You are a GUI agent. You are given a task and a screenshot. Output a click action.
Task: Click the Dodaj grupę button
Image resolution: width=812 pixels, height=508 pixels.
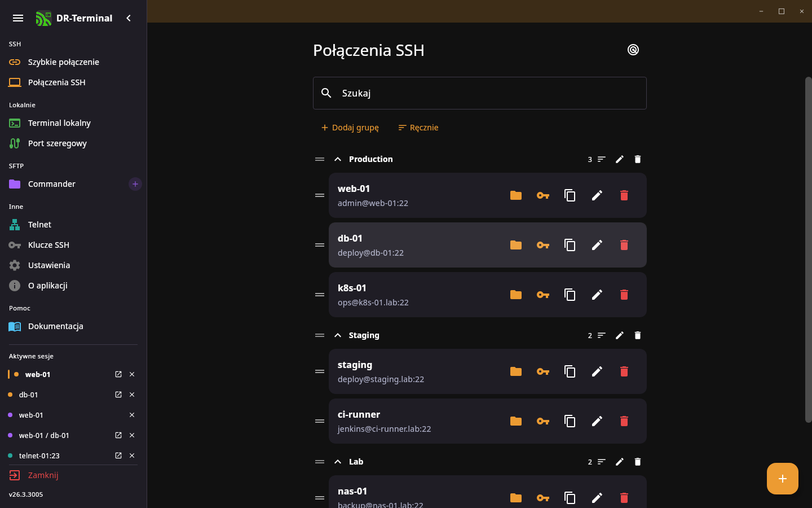pos(350,128)
